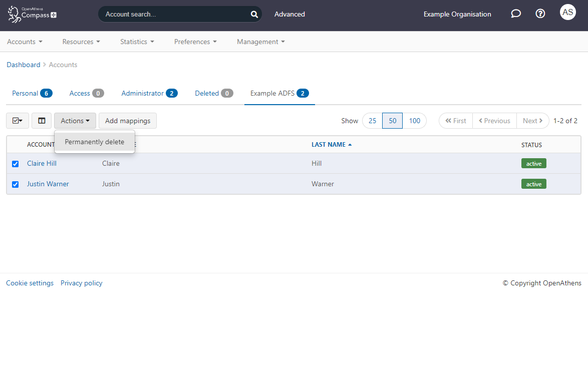
Task: Click the Add mappings button
Action: click(x=127, y=121)
